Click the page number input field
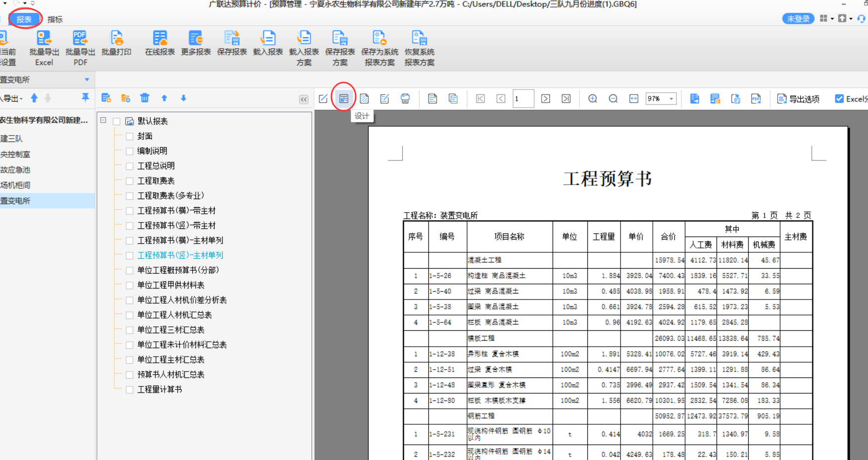 pos(523,98)
